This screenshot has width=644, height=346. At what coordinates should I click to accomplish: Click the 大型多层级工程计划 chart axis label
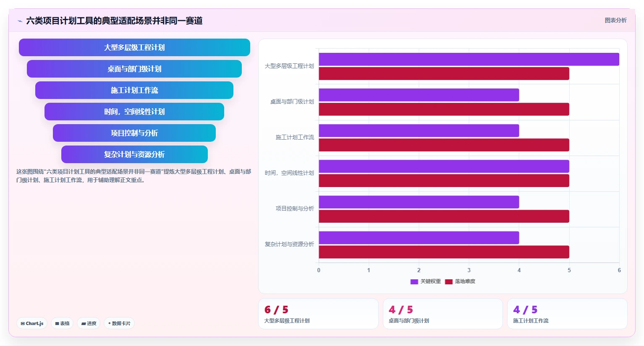click(289, 66)
